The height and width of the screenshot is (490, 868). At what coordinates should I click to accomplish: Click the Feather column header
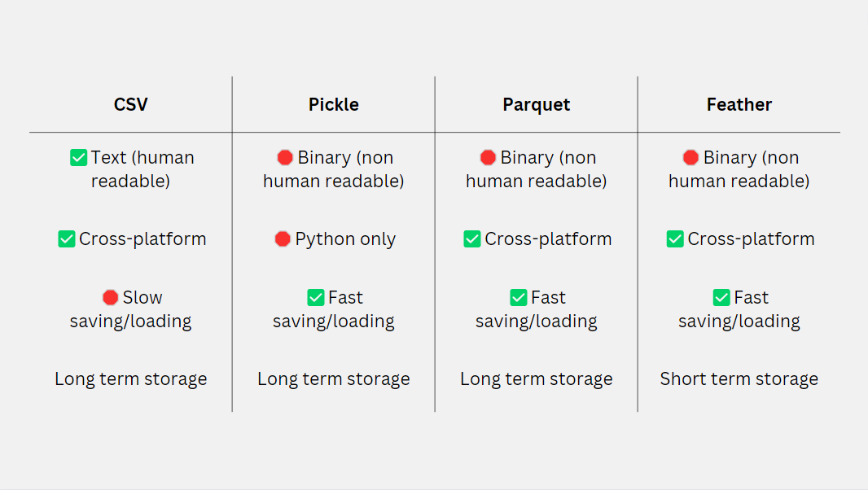(739, 105)
